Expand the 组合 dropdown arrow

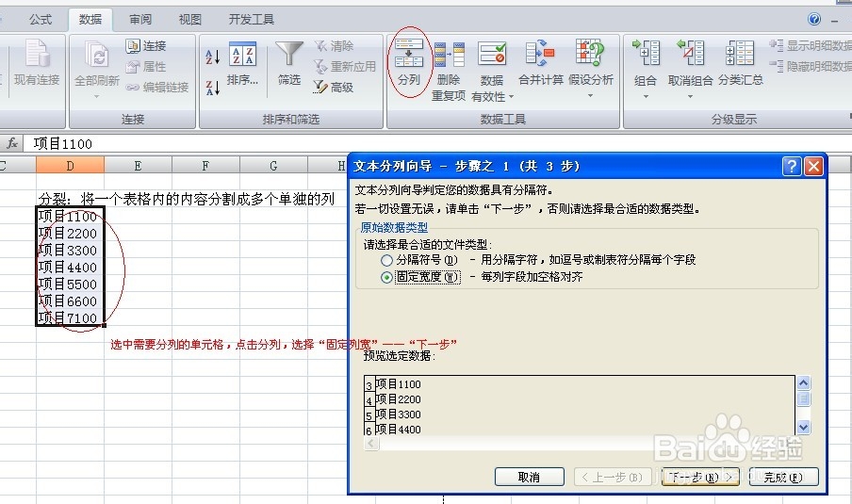point(646,97)
